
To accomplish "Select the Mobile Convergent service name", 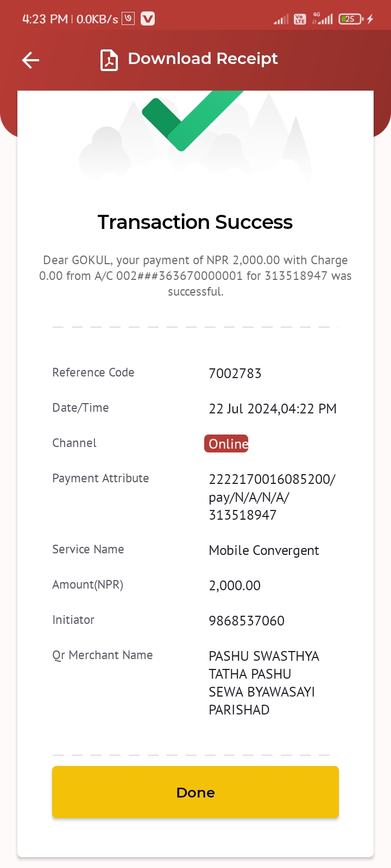I will point(264,551).
